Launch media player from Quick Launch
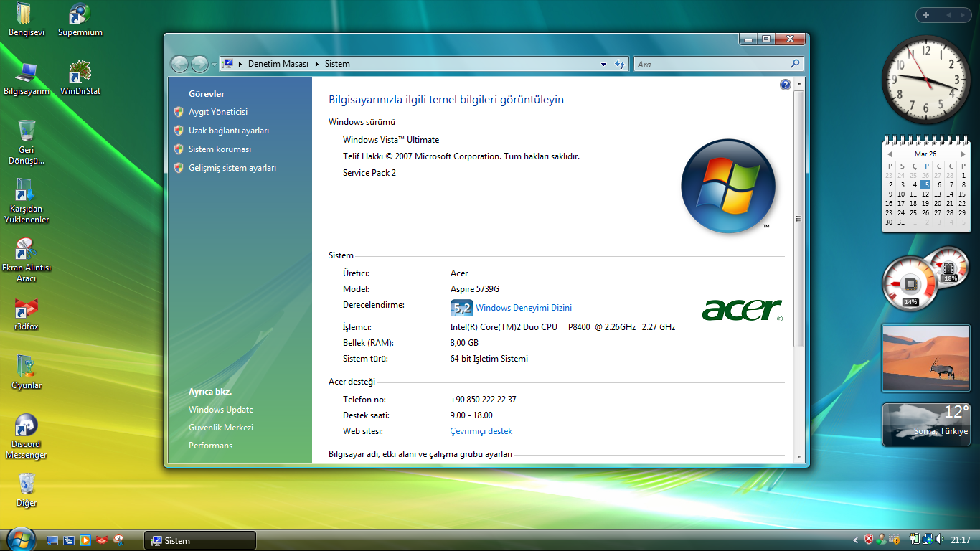980x551 pixels. (85, 540)
